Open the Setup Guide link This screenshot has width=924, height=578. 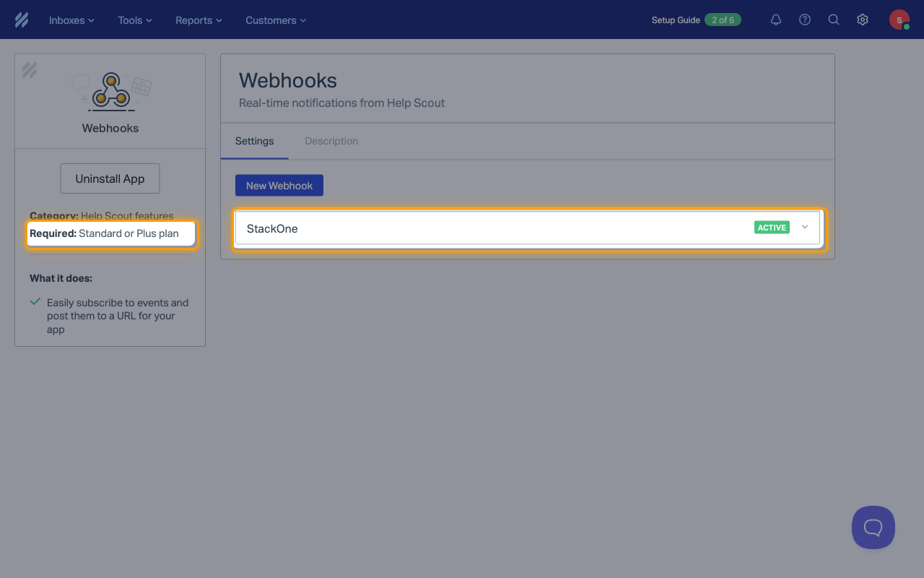click(676, 20)
